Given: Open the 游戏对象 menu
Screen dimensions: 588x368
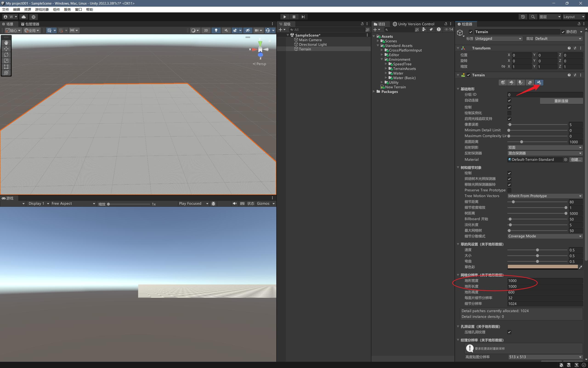Looking at the screenshot, I should (x=42, y=9).
